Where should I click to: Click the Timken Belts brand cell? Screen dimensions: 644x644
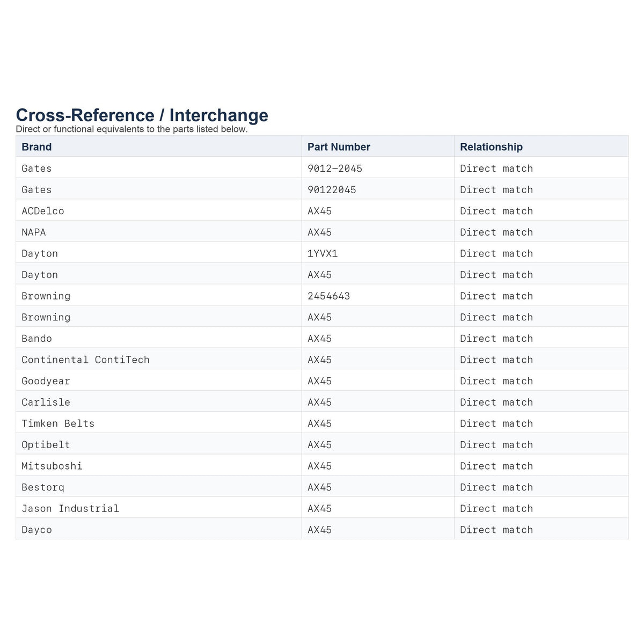pos(159,423)
